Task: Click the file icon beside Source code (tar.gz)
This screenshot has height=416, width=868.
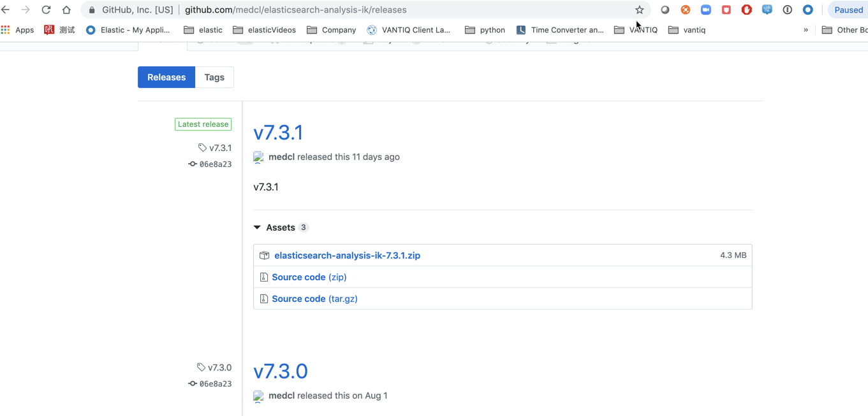Action: coord(263,299)
